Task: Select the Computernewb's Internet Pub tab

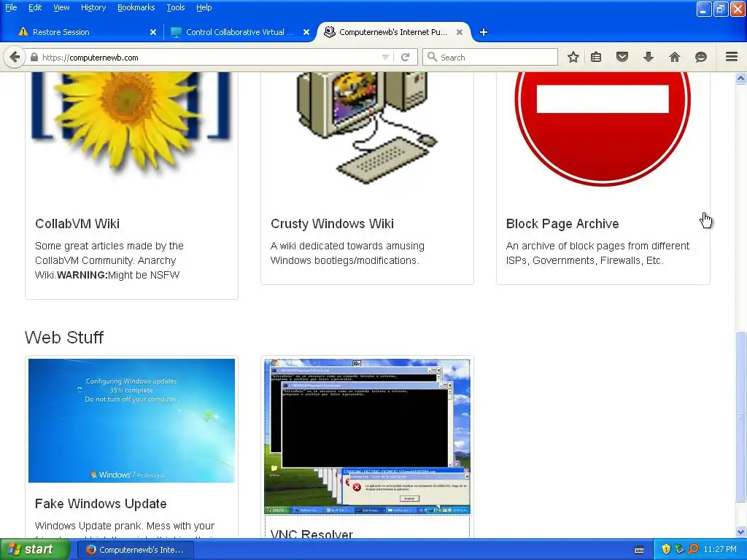Action: (392, 32)
